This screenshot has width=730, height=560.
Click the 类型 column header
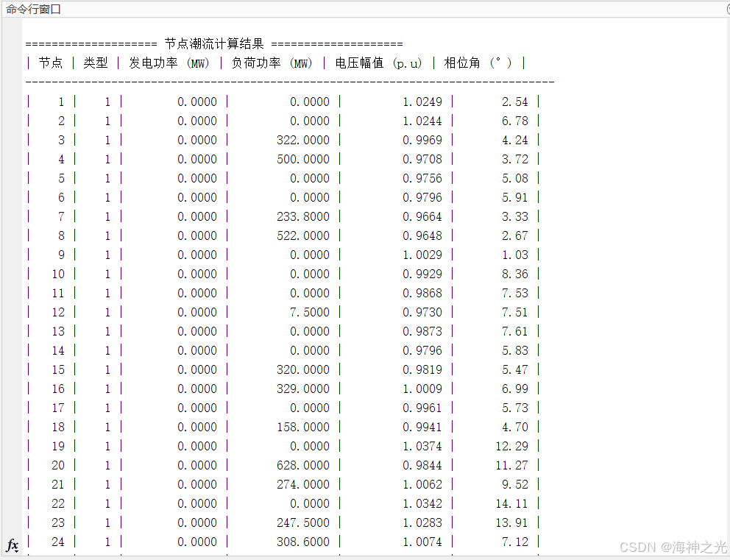[96, 63]
